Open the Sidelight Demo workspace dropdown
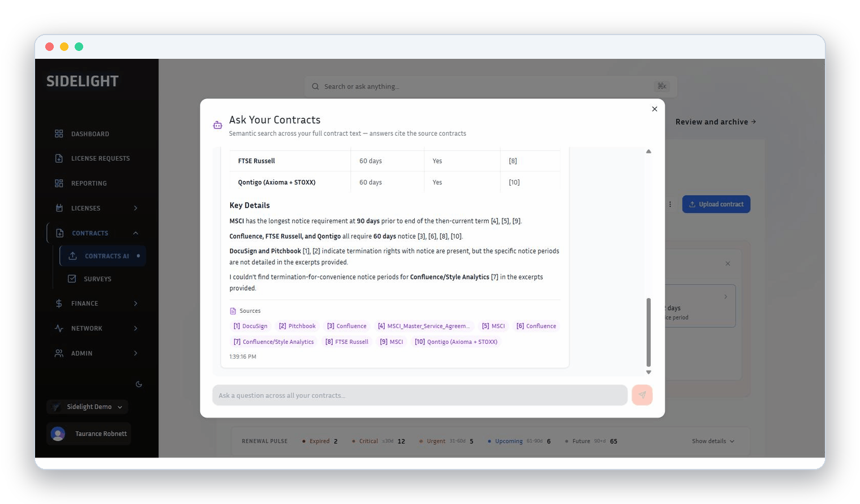The width and height of the screenshot is (860, 504). pyautogui.click(x=88, y=407)
